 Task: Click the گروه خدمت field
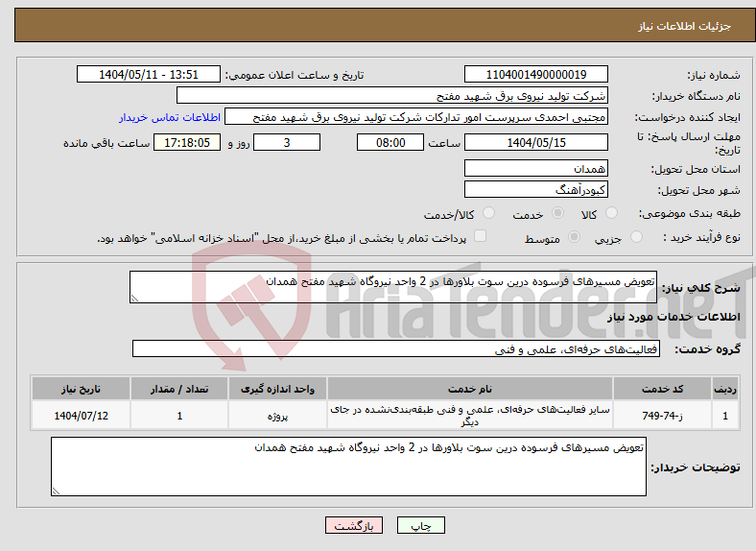coord(396,348)
